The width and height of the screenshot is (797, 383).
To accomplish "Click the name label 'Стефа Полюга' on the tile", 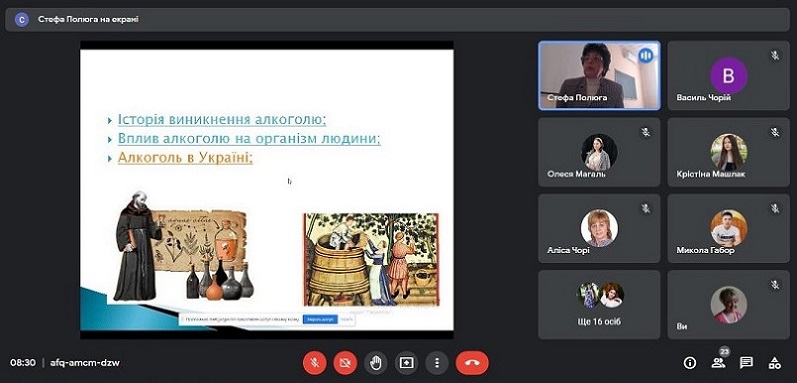I will tap(577, 98).
